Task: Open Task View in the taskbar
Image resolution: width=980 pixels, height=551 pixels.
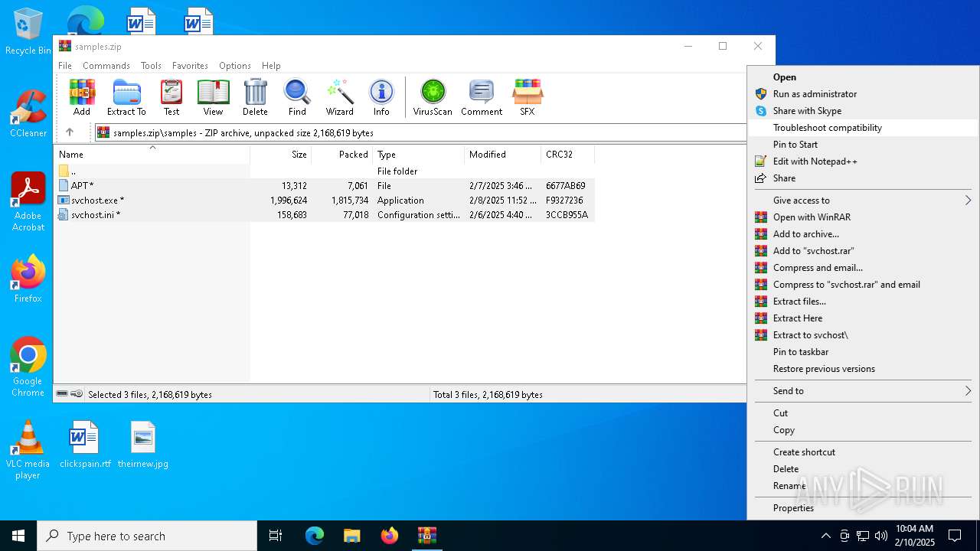Action: click(276, 536)
